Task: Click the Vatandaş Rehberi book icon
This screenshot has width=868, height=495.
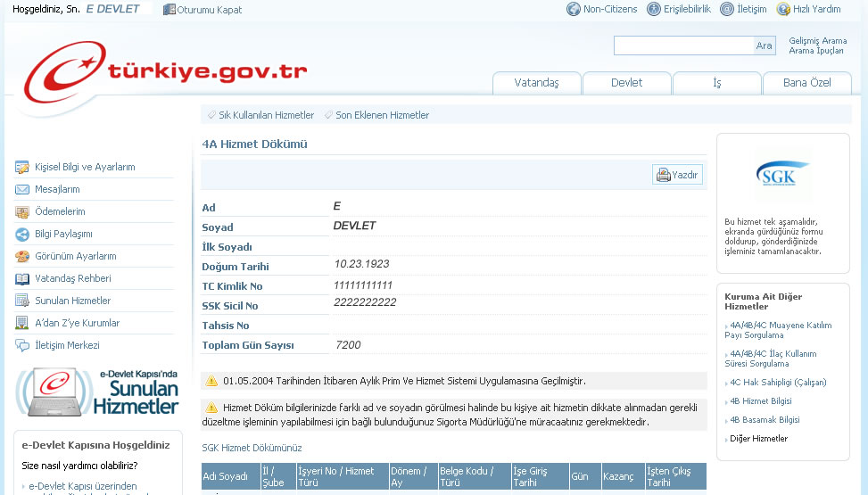Action: coord(22,279)
